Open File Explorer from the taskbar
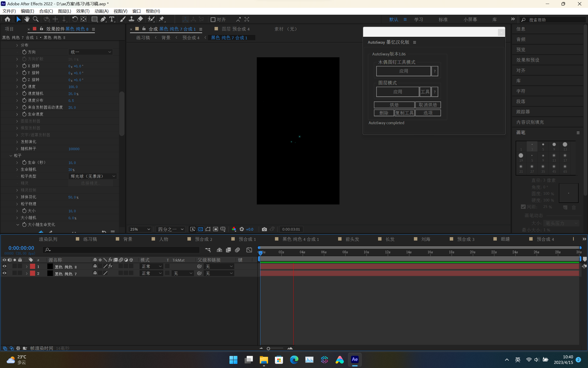The height and width of the screenshot is (368, 588). pyautogui.click(x=264, y=360)
